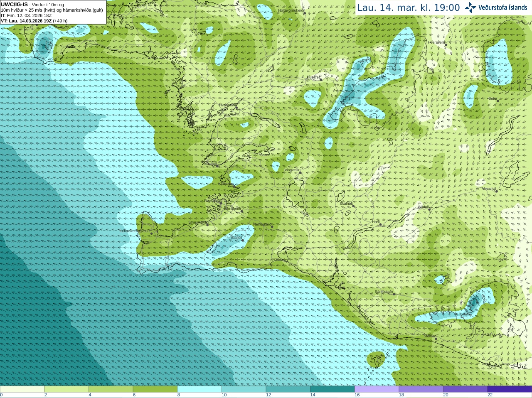The height and width of the screenshot is (398, 532).
Task: Select the 12–14 m/s teal legend swatch
Action: 288,389
